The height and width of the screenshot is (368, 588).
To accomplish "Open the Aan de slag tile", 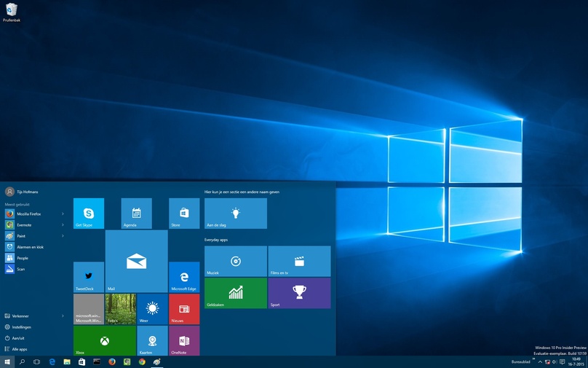I will point(236,214).
